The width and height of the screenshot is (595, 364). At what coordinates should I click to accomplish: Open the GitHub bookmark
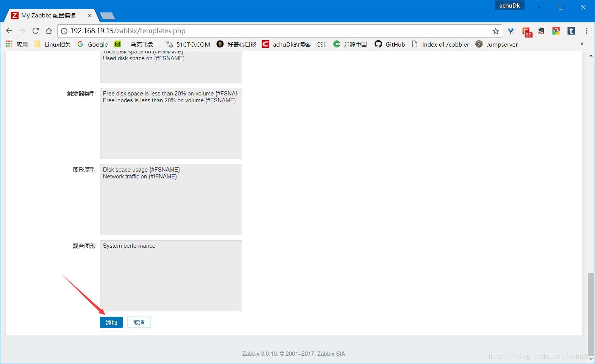click(390, 44)
